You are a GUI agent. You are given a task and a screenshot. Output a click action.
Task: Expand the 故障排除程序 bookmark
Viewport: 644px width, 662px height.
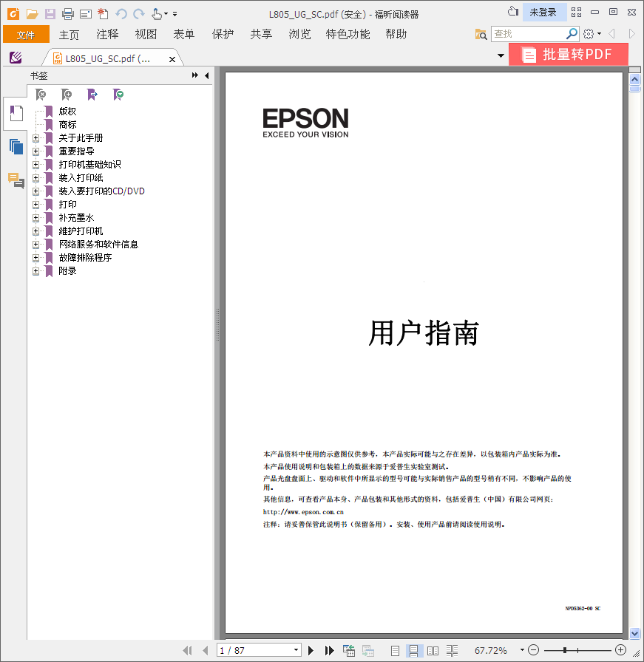(36, 258)
